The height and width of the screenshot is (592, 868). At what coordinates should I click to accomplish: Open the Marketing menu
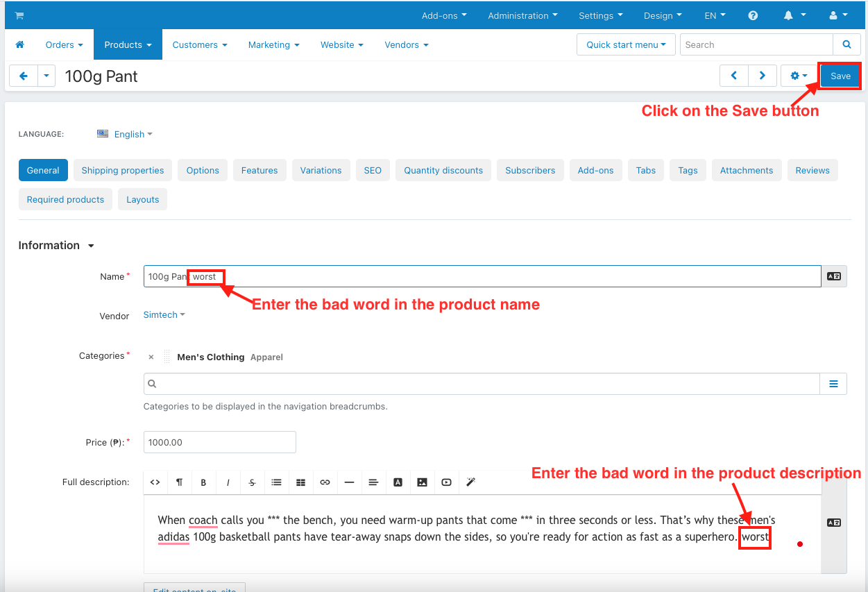coord(274,44)
